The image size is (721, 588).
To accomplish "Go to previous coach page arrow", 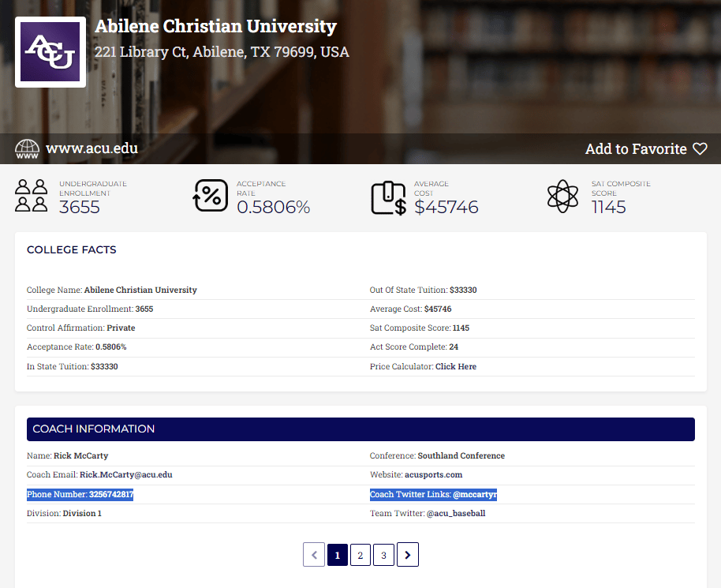I will [314, 554].
